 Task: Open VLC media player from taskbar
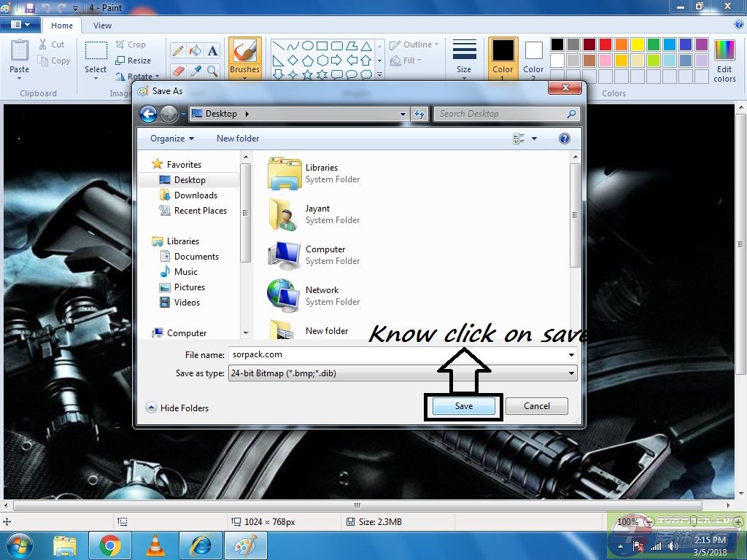tap(155, 545)
